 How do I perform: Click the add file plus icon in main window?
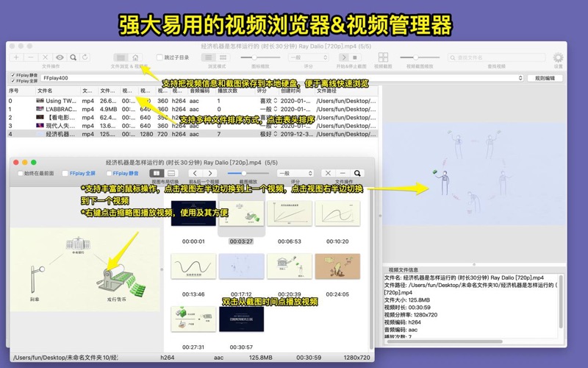[x=16, y=57]
